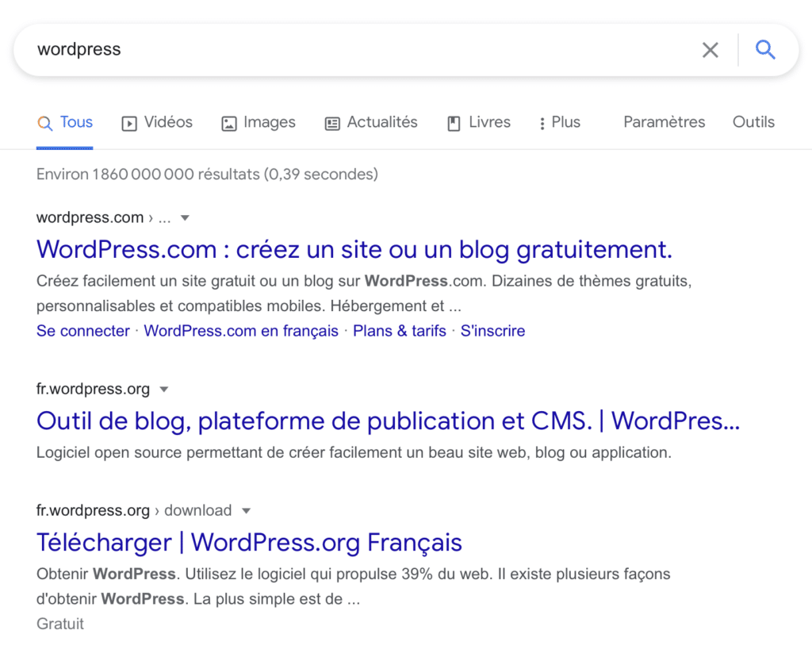This screenshot has width=812, height=653.
Task: Click the fr.wordpress.org › download breadcrumb
Action: tap(133, 510)
